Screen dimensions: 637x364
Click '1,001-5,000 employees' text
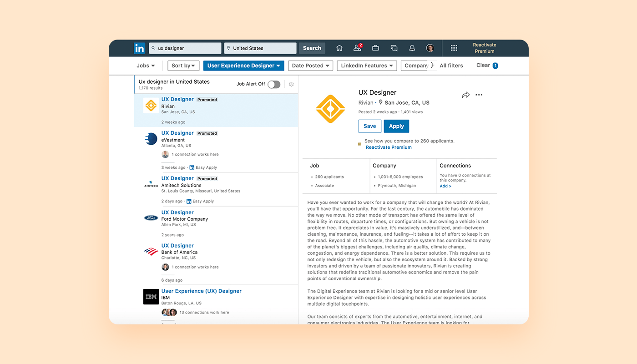(x=400, y=177)
